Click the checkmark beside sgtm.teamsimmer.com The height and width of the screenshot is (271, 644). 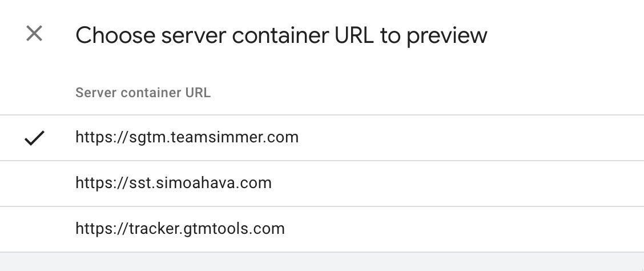tap(34, 138)
